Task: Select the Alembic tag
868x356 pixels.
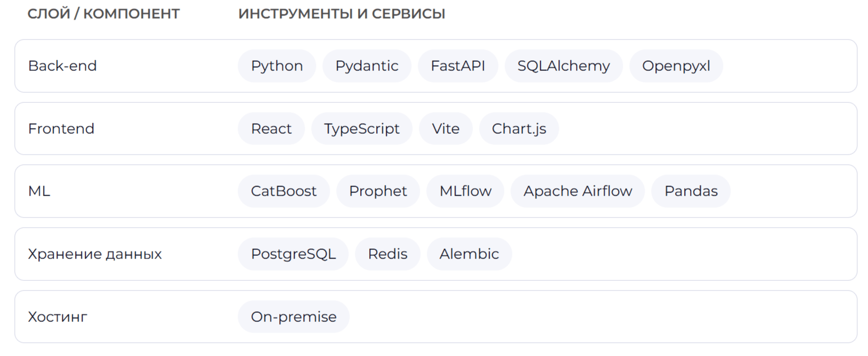Action: click(469, 254)
